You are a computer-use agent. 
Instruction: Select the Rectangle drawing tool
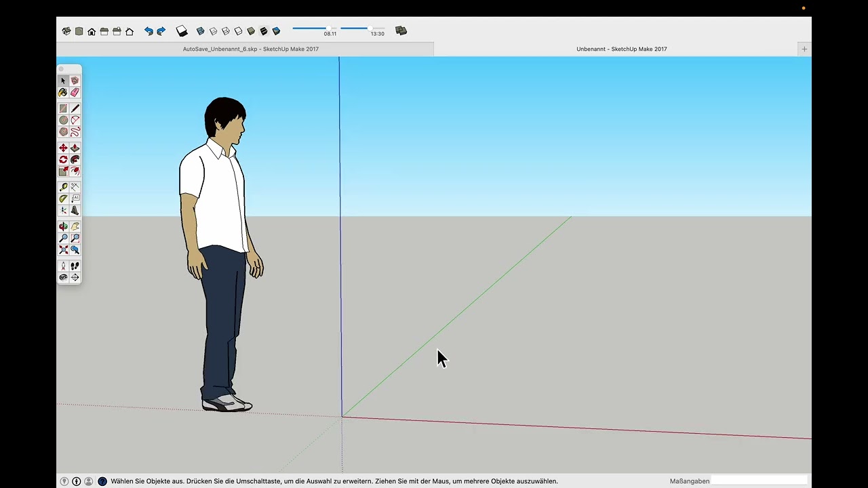pos(63,108)
